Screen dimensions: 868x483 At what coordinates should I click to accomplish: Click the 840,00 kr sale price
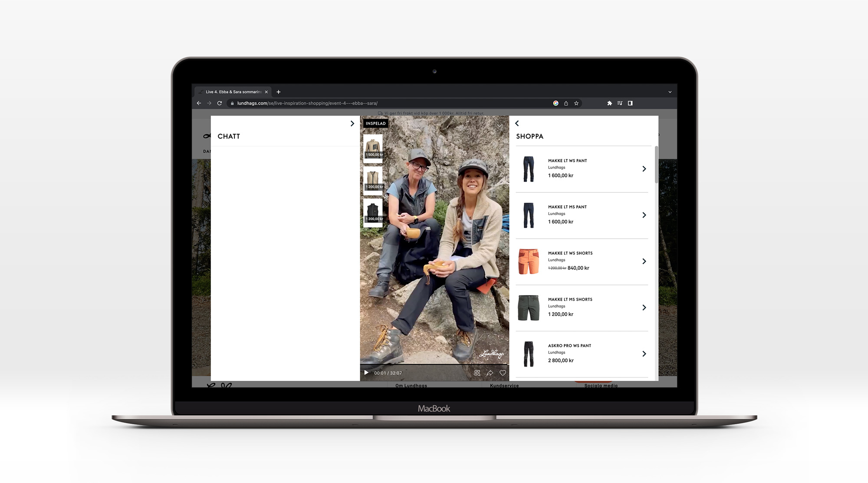pos(579,268)
